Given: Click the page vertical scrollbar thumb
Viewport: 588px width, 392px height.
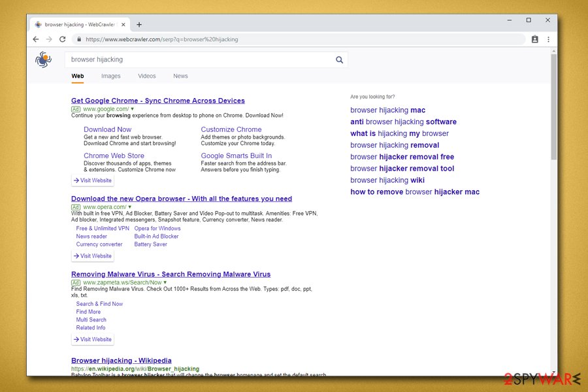Looking at the screenshot, I should click(553, 107).
